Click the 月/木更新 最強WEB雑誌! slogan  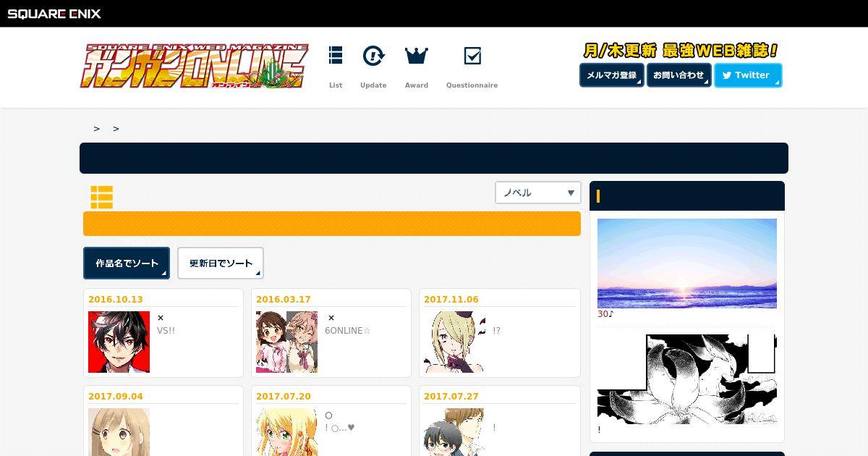[681, 51]
